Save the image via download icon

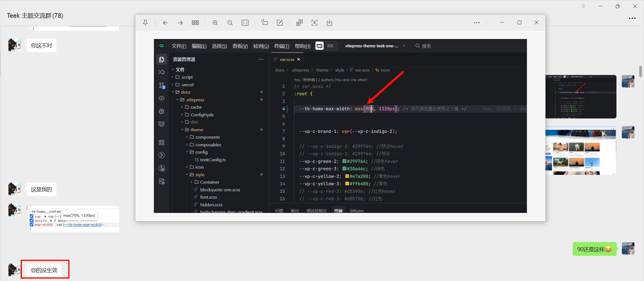329,23
